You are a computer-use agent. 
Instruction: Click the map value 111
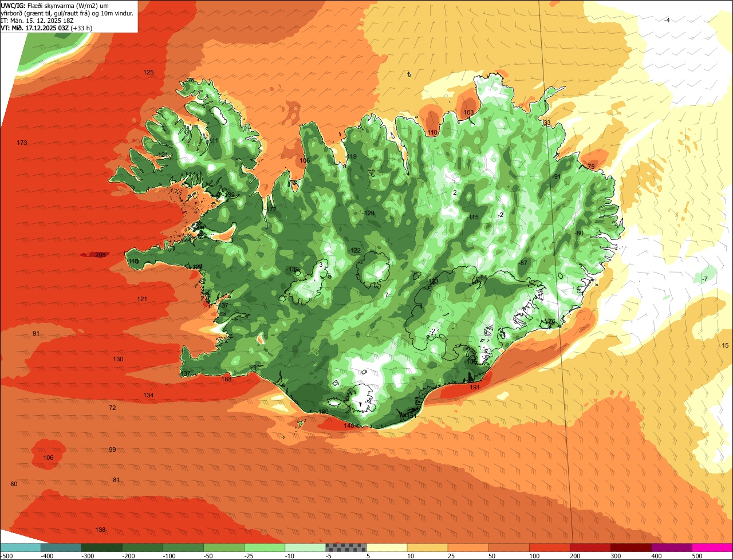tap(214, 141)
